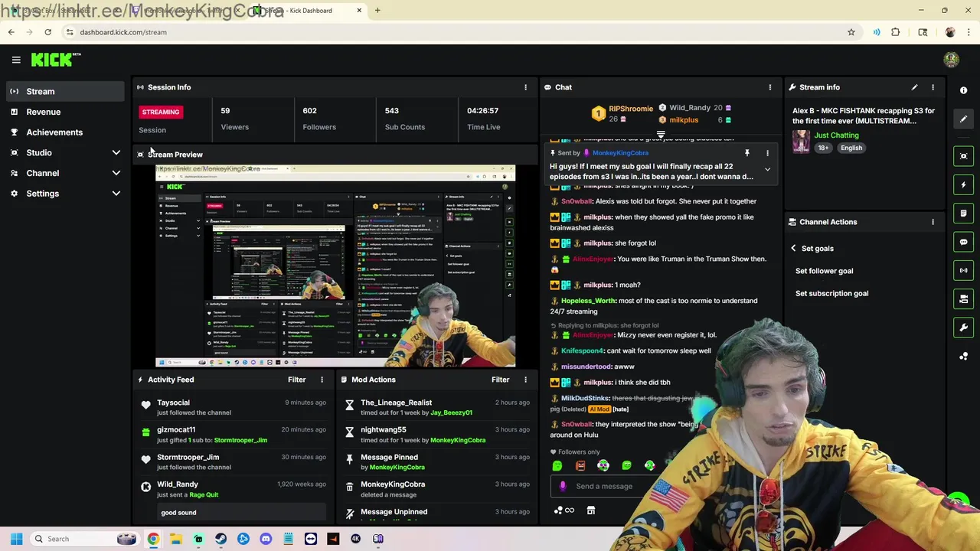Open Steam from the taskbar
This screenshot has width=980, height=551.
pyautogui.click(x=220, y=539)
